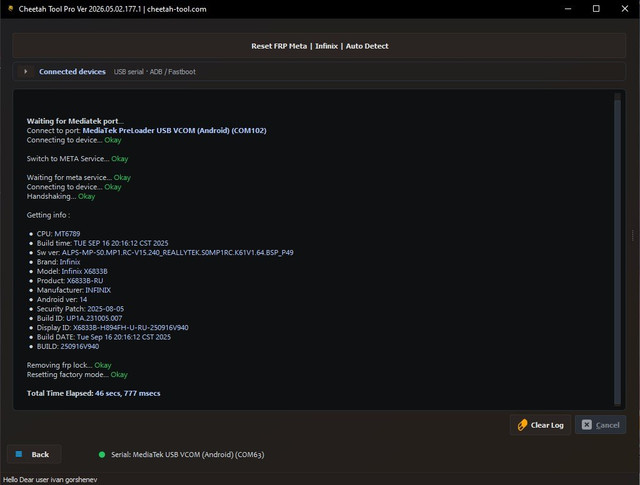Select the Total Time Elapsed 46 secs text
Screen dimensions: 640x485
tap(93, 394)
